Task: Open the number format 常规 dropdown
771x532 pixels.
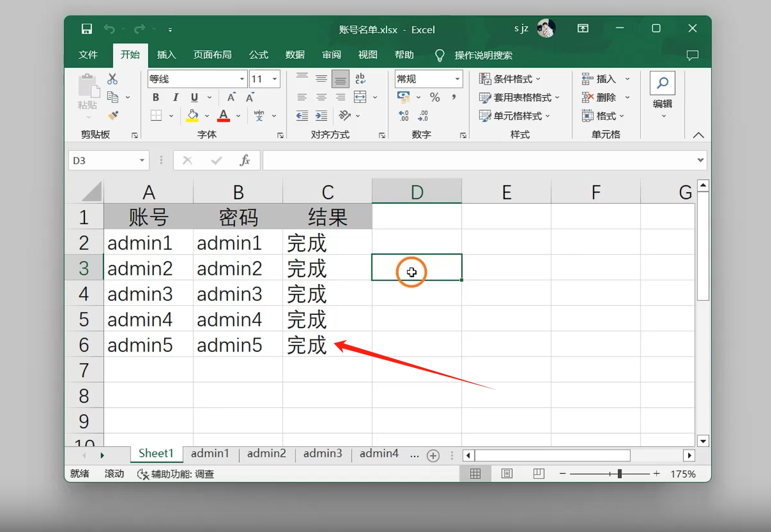Action: 457,79
